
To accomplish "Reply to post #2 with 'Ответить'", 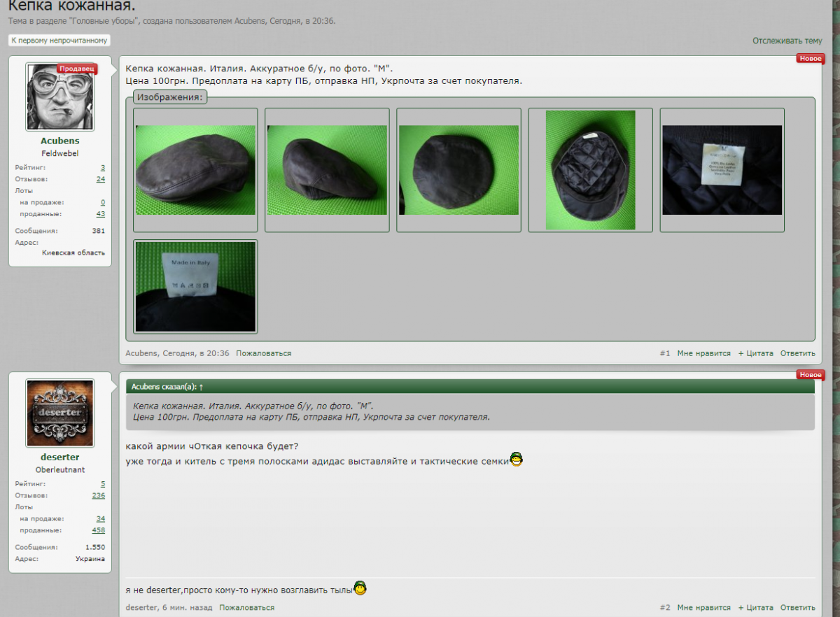I will [x=798, y=608].
